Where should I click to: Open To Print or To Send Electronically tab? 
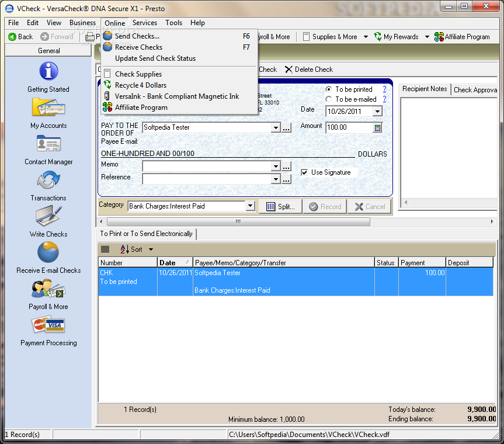point(146,234)
